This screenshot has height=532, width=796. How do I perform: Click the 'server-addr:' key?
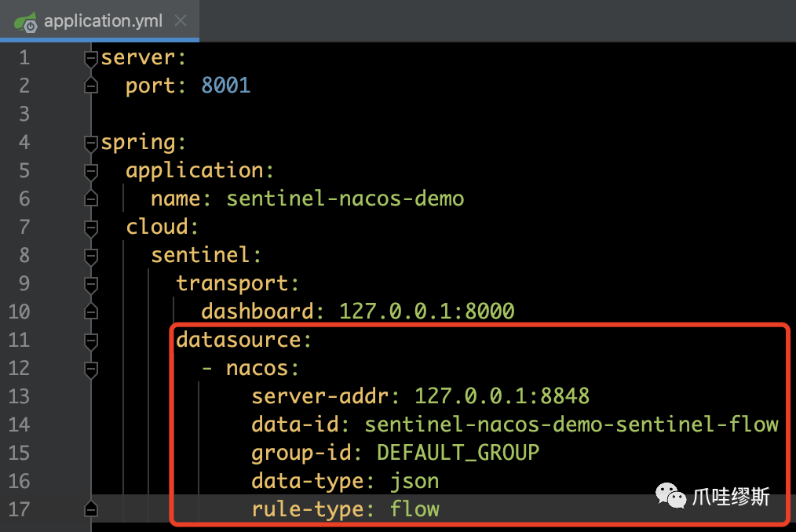[x=326, y=396]
